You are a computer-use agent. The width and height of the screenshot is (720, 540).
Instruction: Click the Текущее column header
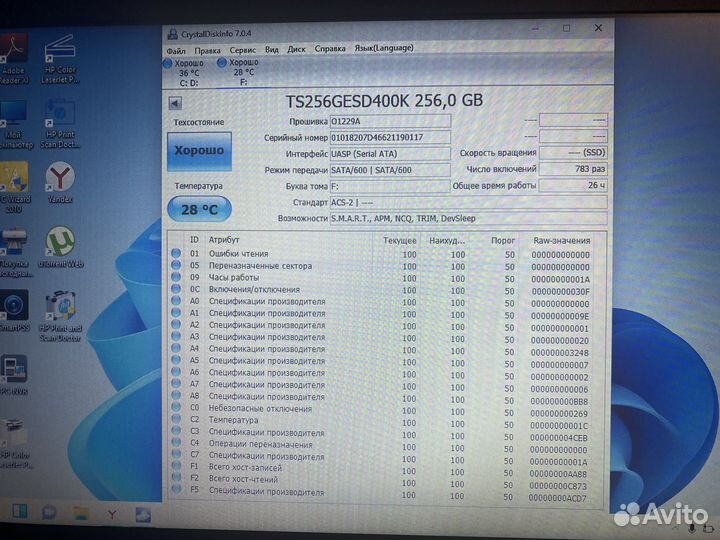[400, 241]
